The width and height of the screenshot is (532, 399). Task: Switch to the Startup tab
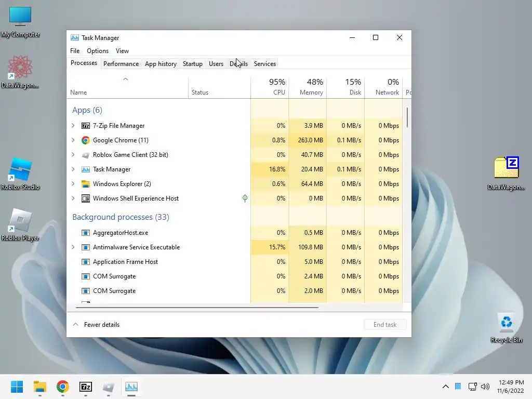(192, 64)
